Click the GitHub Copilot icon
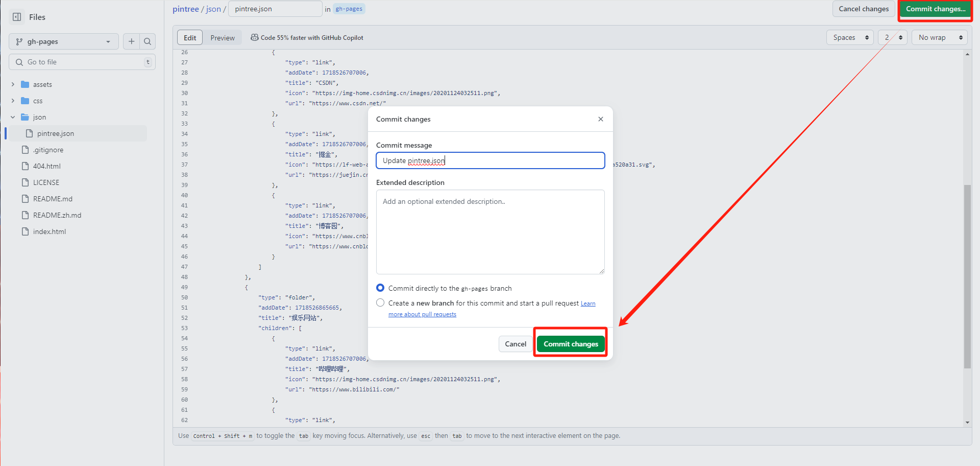The width and height of the screenshot is (980, 466). point(254,37)
